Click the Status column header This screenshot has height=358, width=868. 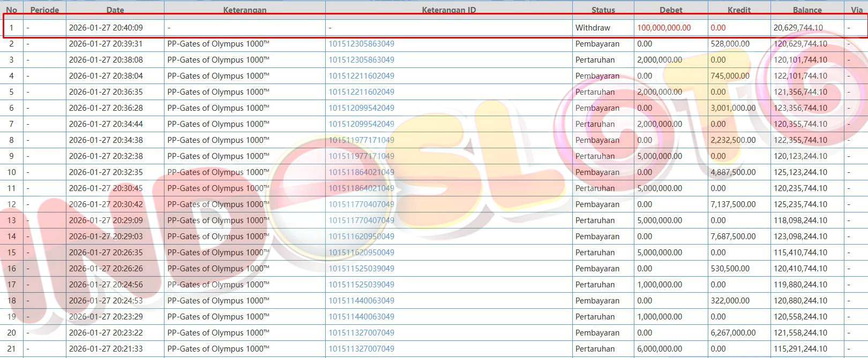click(603, 10)
